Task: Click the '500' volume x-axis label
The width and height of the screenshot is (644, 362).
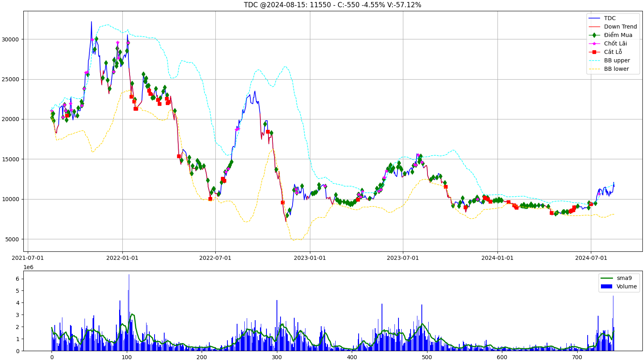Action: coord(427,357)
